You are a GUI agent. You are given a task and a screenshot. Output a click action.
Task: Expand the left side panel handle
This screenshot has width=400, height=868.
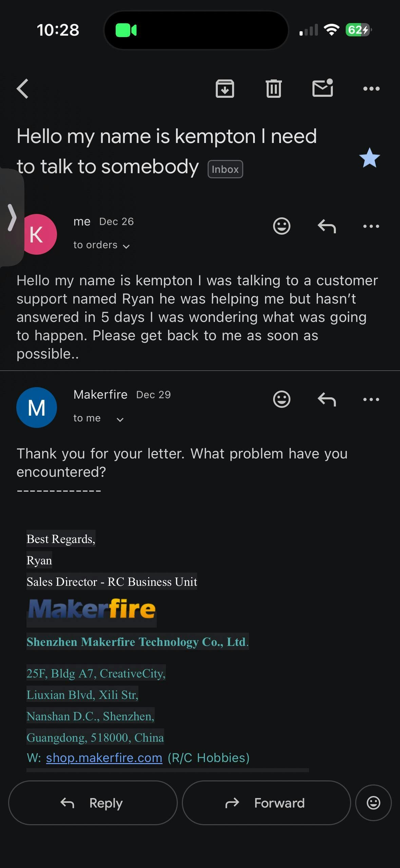click(12, 218)
